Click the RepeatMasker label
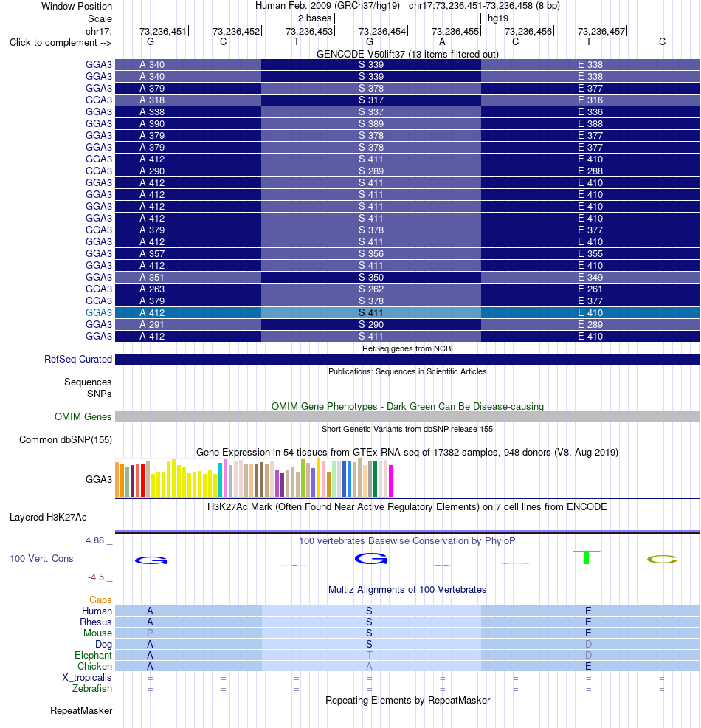 tap(81, 711)
